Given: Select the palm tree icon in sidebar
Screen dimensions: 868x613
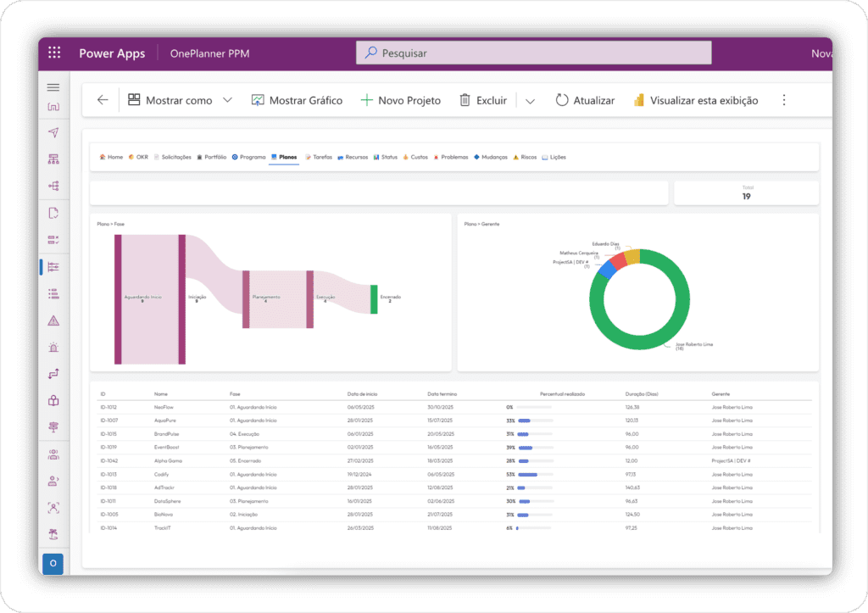Looking at the screenshot, I should [x=53, y=535].
